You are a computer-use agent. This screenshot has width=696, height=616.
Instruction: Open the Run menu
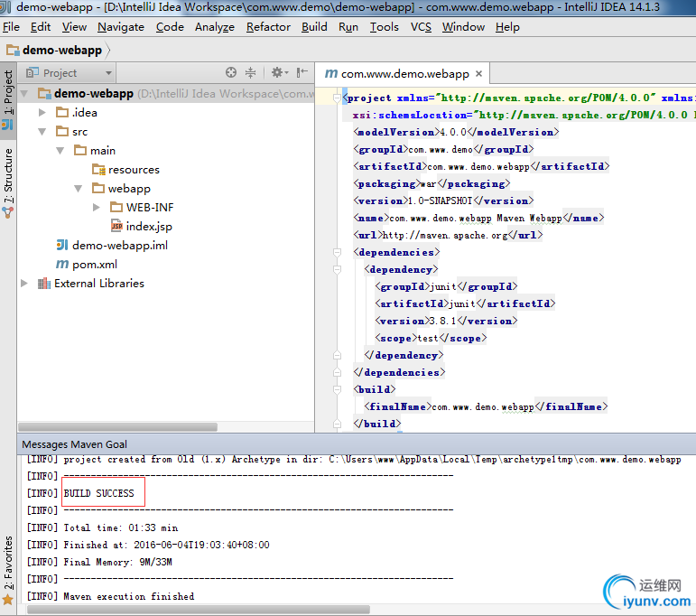coord(348,27)
